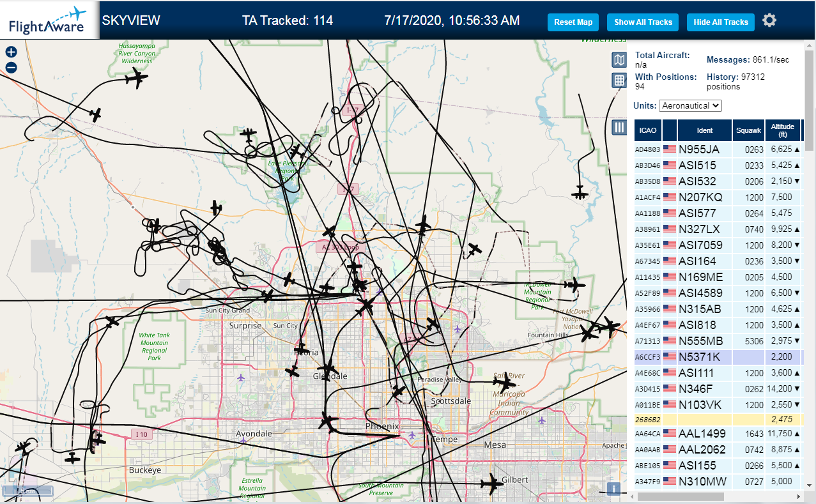
Task: Sort table by Ident column
Action: pyautogui.click(x=705, y=130)
